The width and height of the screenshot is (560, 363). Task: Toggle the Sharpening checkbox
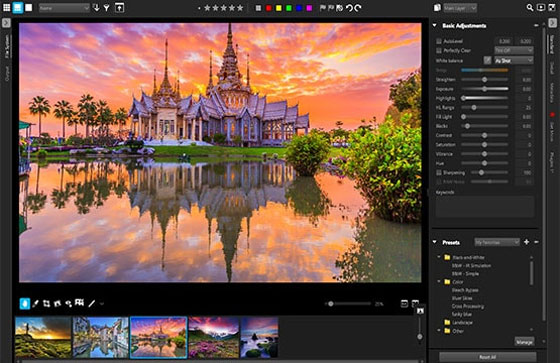pyautogui.click(x=439, y=173)
